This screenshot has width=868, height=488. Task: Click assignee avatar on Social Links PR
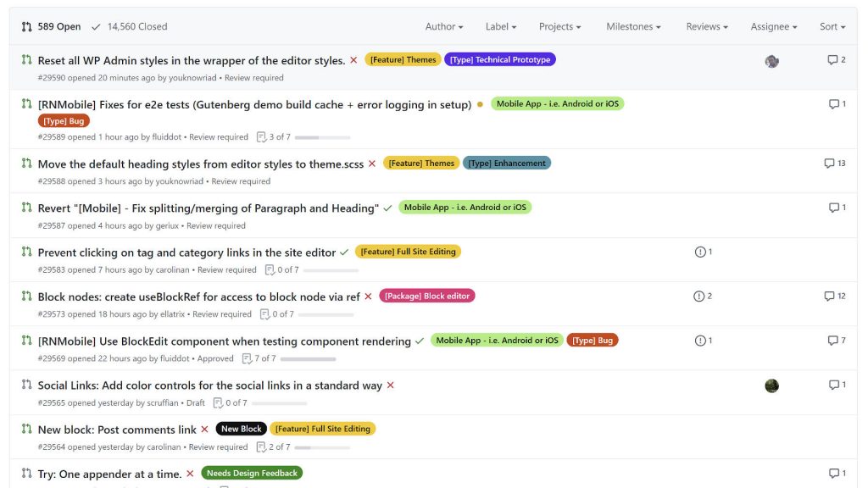pyautogui.click(x=771, y=385)
